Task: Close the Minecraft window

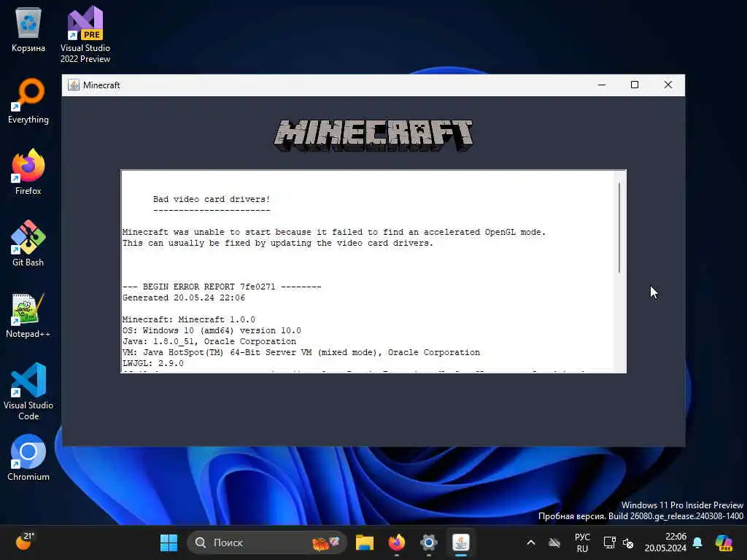Action: [x=668, y=85]
